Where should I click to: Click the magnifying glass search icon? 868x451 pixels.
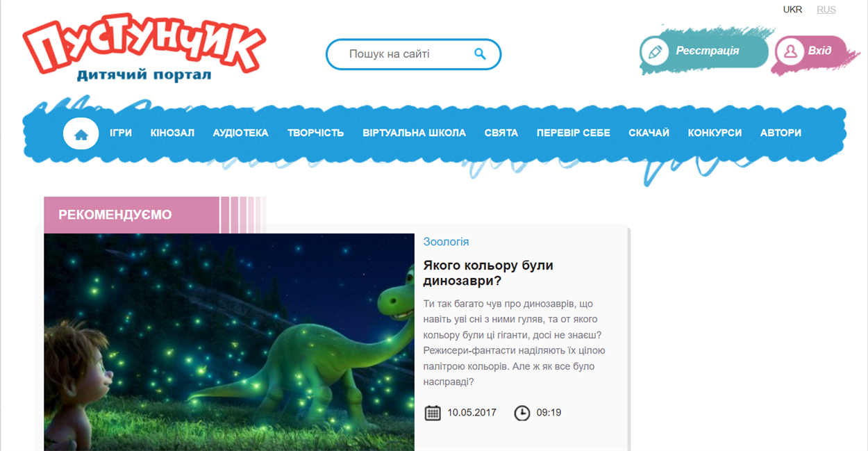480,54
